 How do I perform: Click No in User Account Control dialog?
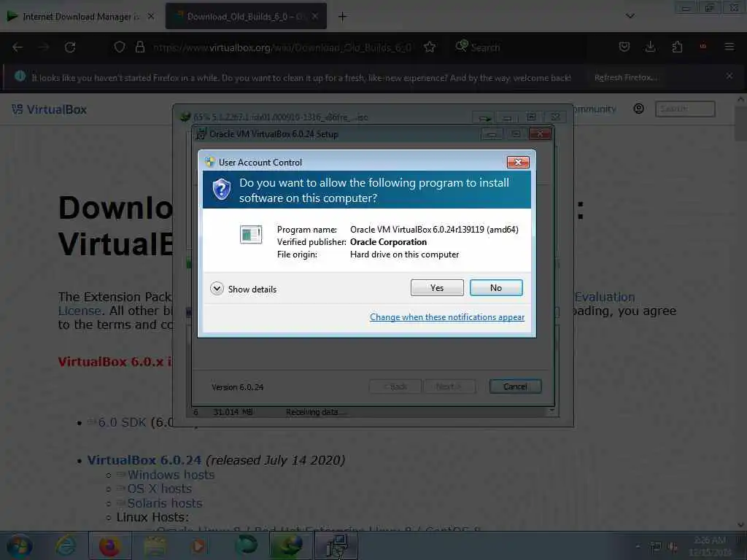[x=496, y=287]
